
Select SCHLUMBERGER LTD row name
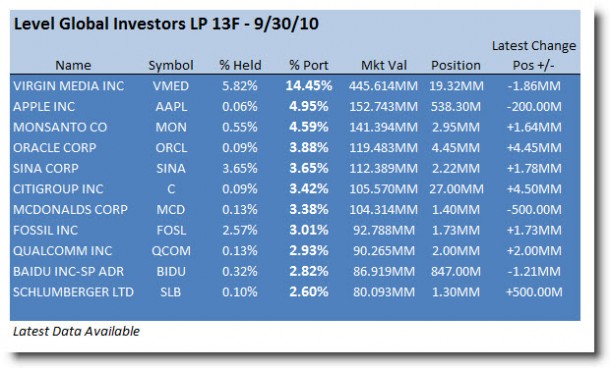point(73,292)
